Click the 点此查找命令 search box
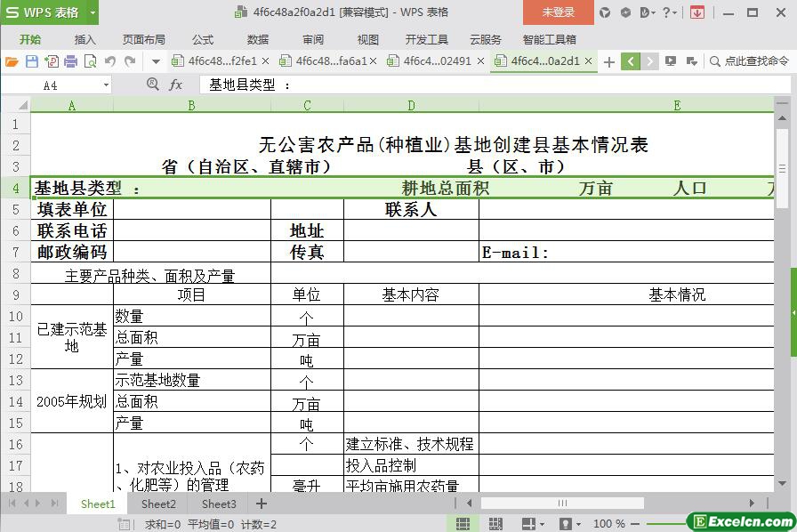The width and height of the screenshot is (797, 532). tap(749, 61)
